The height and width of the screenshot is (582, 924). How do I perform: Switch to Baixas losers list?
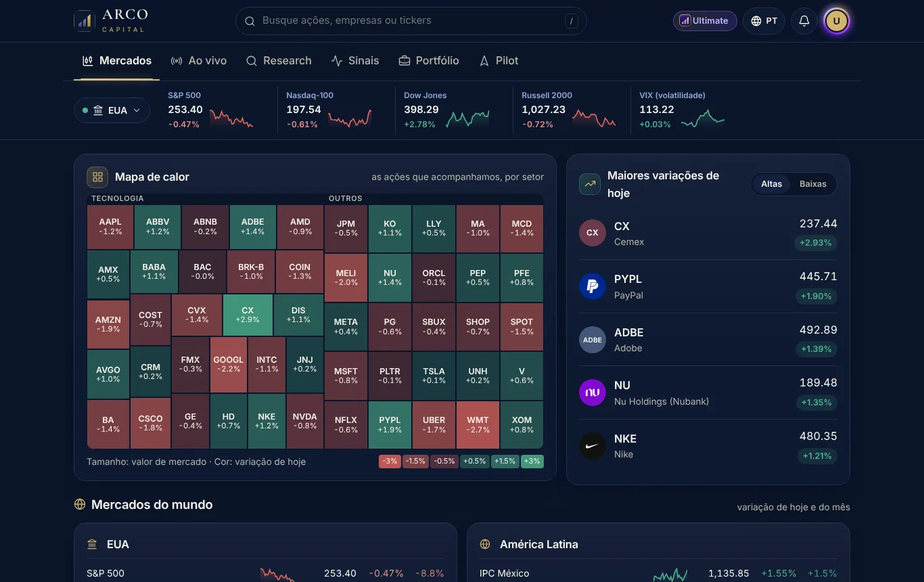click(813, 184)
